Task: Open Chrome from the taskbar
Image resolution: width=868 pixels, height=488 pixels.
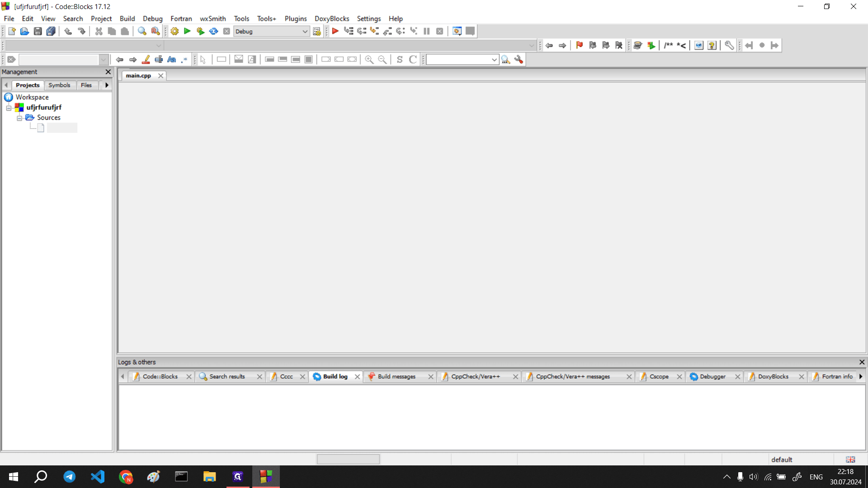Action: (x=126, y=477)
